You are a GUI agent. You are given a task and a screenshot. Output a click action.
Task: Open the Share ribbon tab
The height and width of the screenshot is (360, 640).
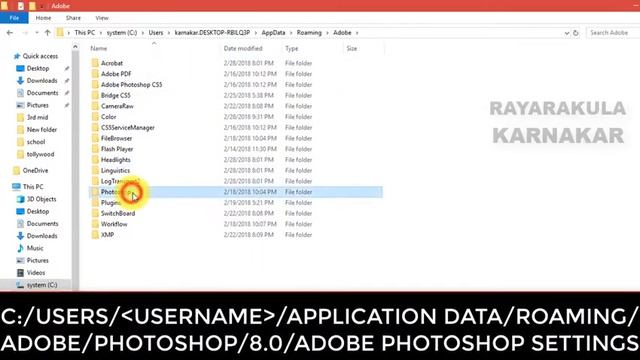pyautogui.click(x=73, y=18)
